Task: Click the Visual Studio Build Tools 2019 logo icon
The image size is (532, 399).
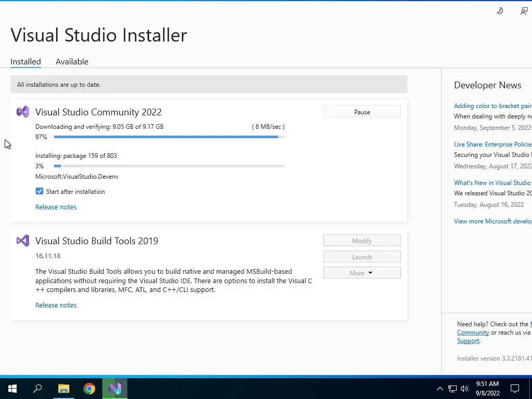Action: pyautogui.click(x=23, y=241)
